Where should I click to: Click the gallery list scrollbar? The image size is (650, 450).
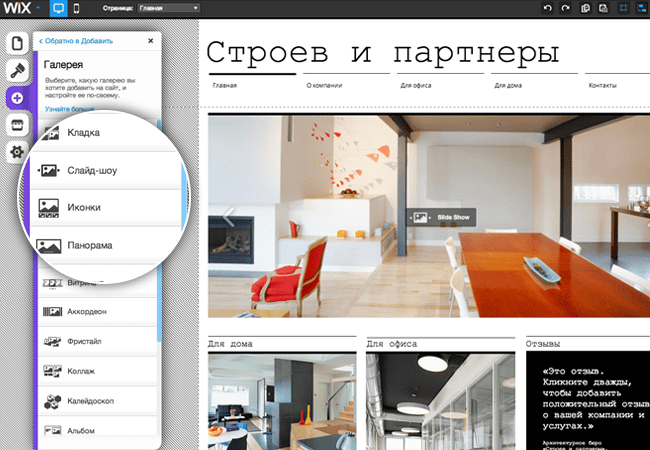158,320
